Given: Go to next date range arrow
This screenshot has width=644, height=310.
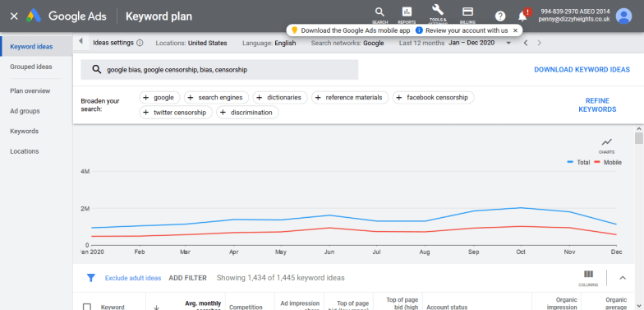Looking at the screenshot, I should (x=539, y=43).
